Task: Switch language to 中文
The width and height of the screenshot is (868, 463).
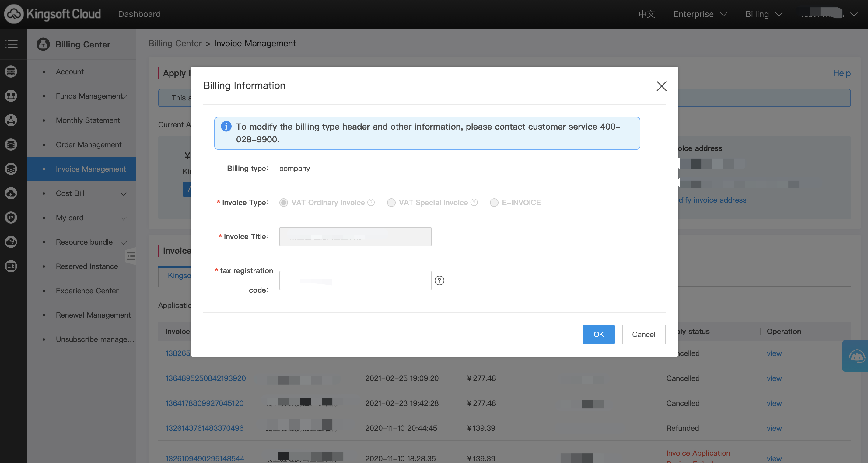Action: (x=647, y=14)
